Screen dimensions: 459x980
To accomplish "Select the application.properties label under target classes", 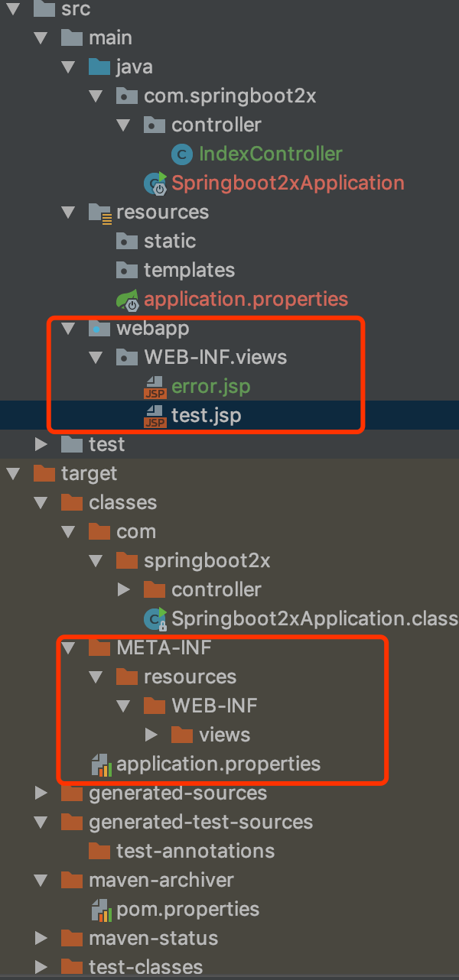I will pos(218,764).
